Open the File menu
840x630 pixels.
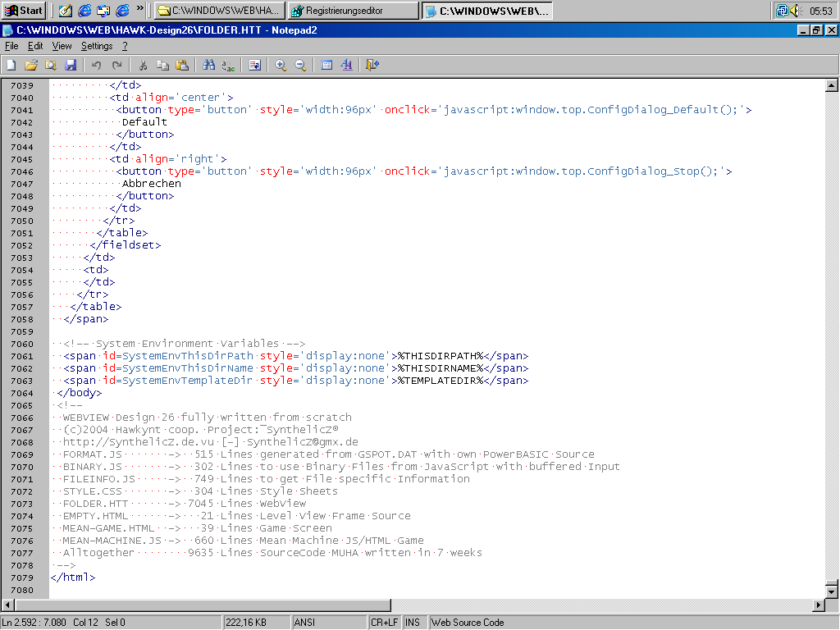coord(11,46)
